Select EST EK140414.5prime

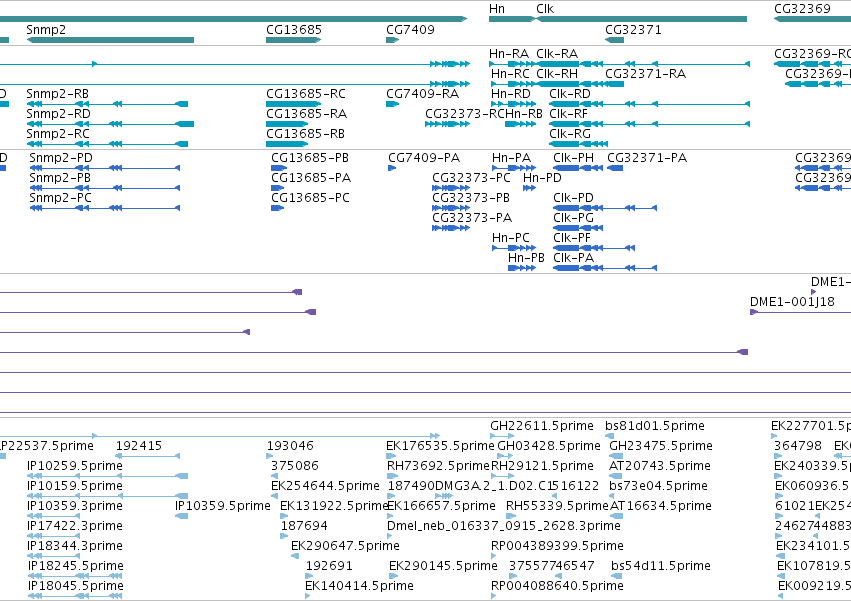pyautogui.click(x=359, y=586)
